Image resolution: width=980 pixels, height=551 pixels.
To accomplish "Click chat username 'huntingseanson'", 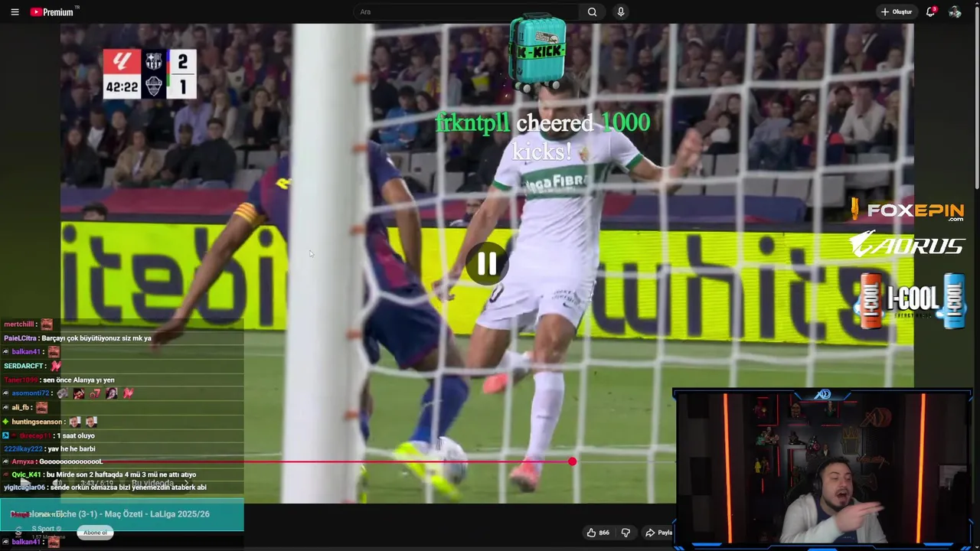I will [x=37, y=422].
